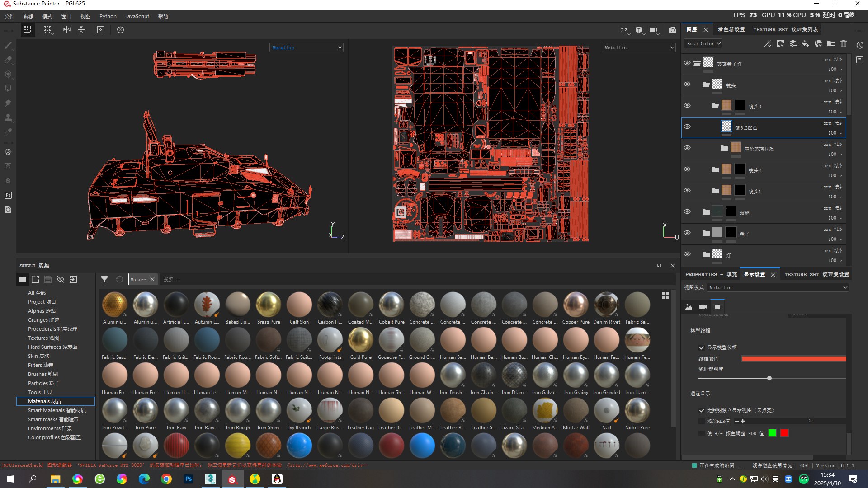This screenshot has height=488, width=868.
Task: Click the shelf filter funnel icon
Action: coord(104,280)
